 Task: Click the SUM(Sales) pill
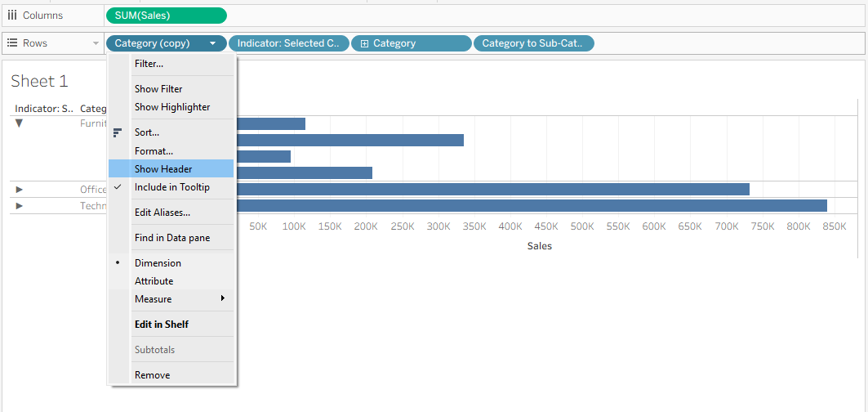(x=166, y=16)
